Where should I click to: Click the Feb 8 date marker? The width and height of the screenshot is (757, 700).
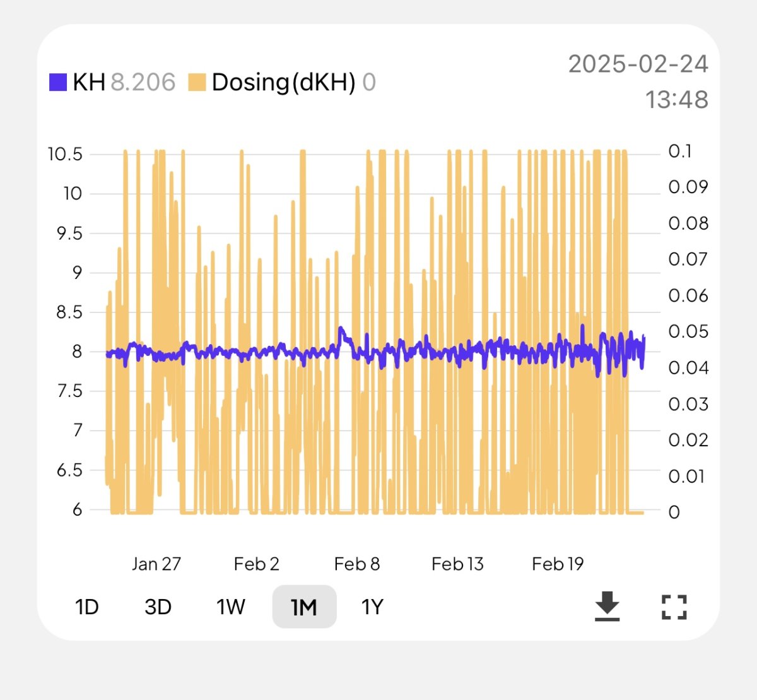click(356, 564)
